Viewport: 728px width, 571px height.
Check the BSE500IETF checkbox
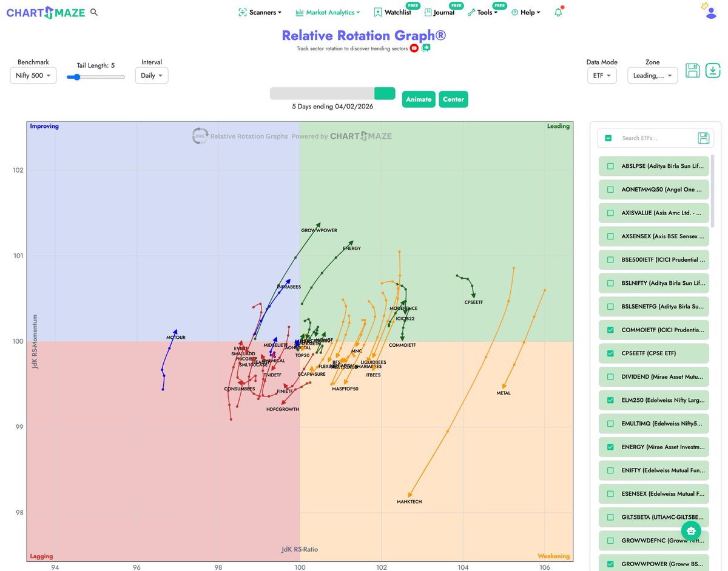click(x=610, y=259)
